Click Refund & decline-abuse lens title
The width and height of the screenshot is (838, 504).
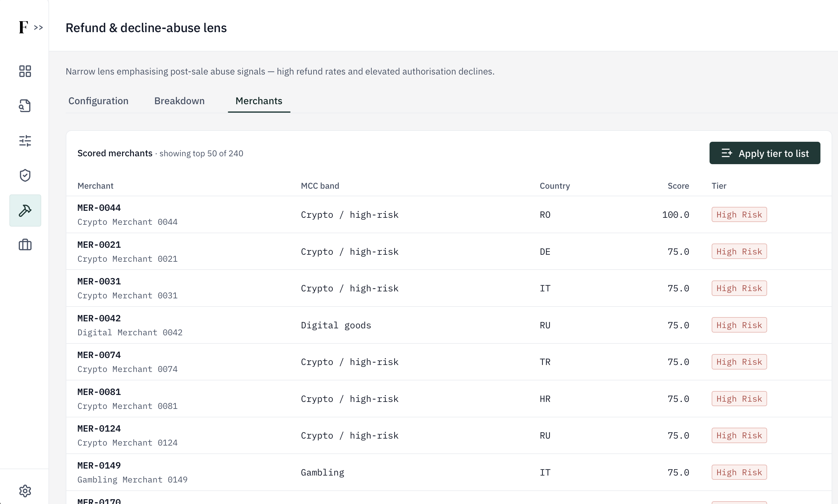(x=146, y=28)
